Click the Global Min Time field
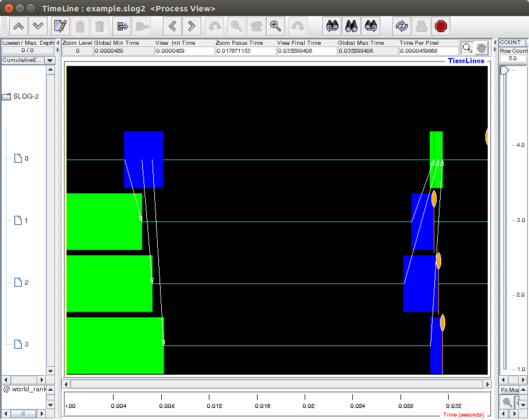This screenshot has width=529, height=420. (124, 51)
